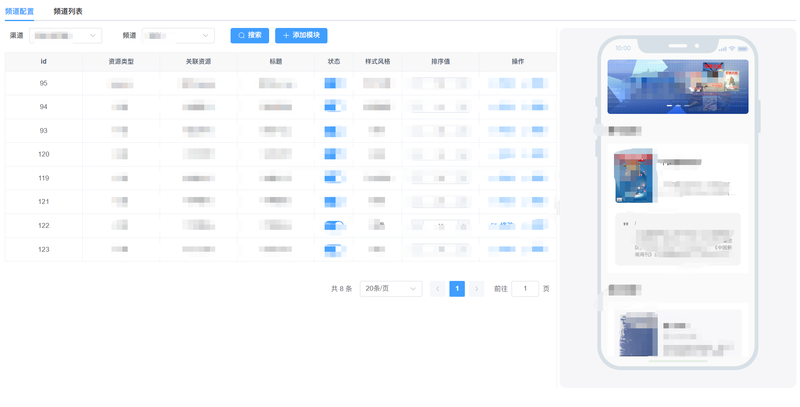Click id cell 95

pyautogui.click(x=43, y=83)
